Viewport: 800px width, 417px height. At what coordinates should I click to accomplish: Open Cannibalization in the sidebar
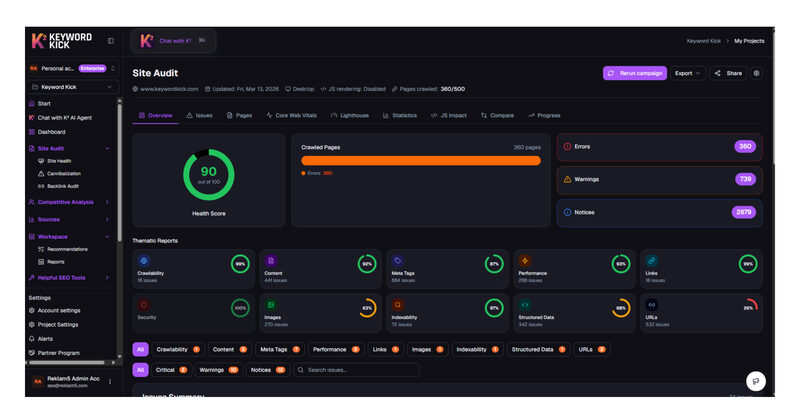click(x=59, y=174)
